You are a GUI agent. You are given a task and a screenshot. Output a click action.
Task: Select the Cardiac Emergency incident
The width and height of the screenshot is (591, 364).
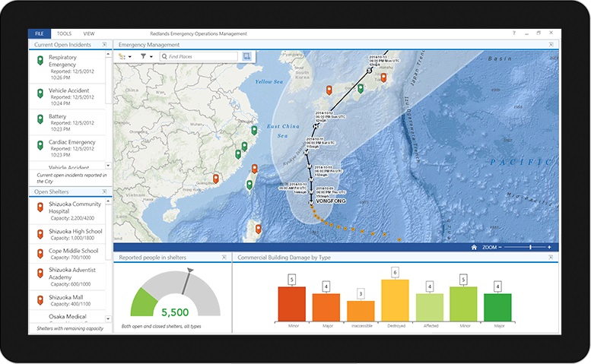tap(67, 148)
